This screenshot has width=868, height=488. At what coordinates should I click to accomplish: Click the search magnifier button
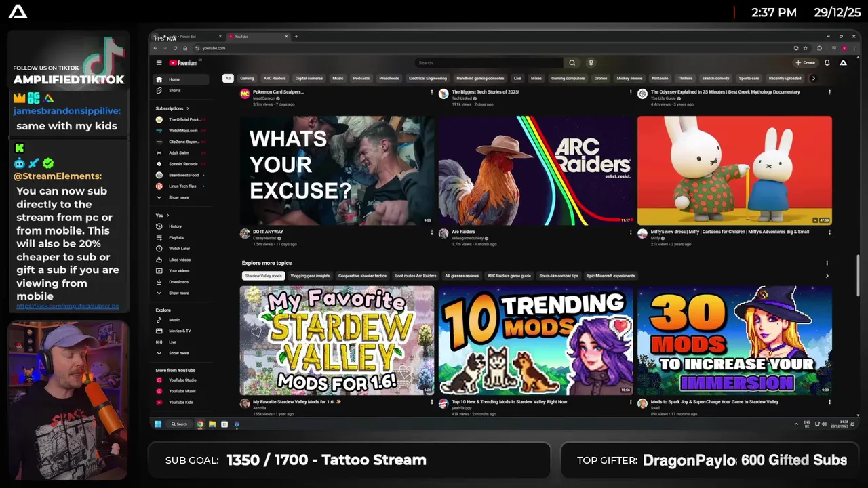pyautogui.click(x=572, y=63)
